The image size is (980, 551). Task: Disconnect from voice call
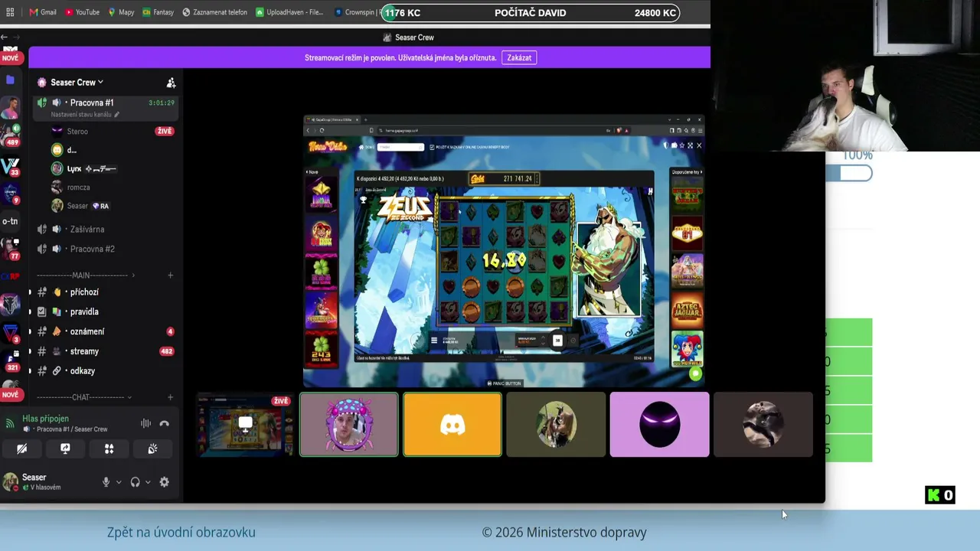[x=165, y=423]
